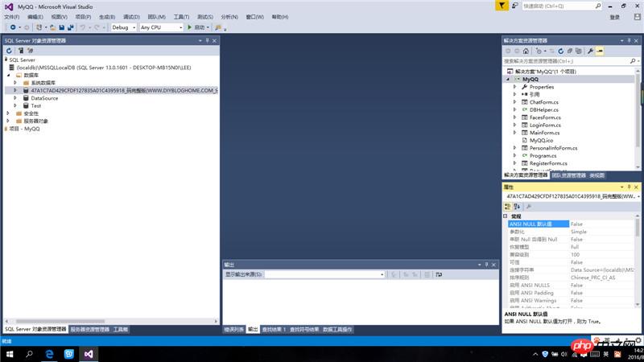The width and height of the screenshot is (644, 362).
Task: Refresh the SQL Server Object Explorer
Action: 9,51
